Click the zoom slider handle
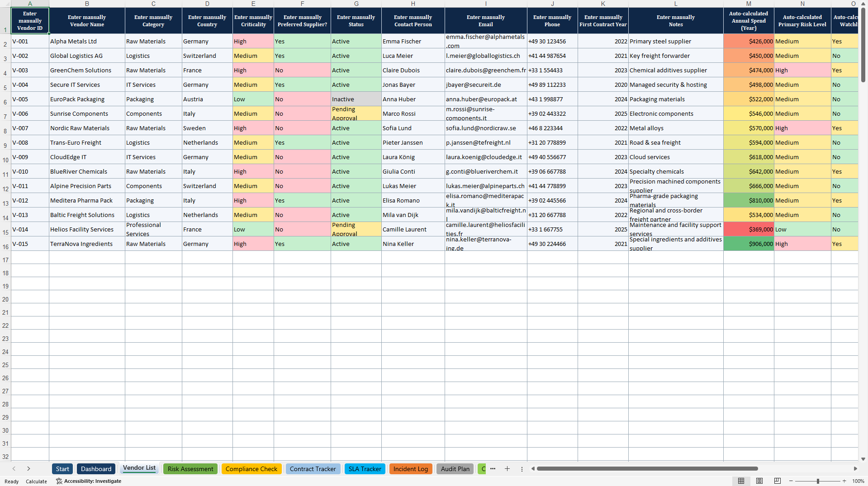This screenshot has height=486, width=868. click(818, 481)
